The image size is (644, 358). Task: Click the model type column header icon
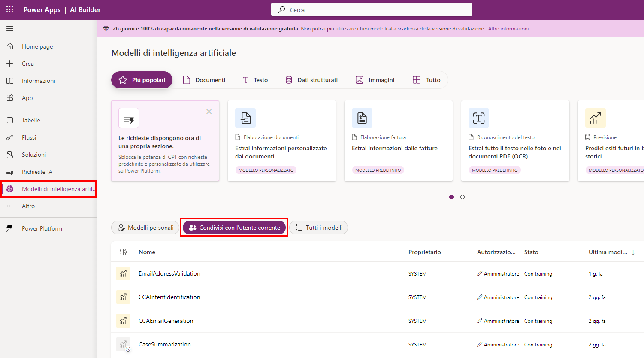point(123,252)
